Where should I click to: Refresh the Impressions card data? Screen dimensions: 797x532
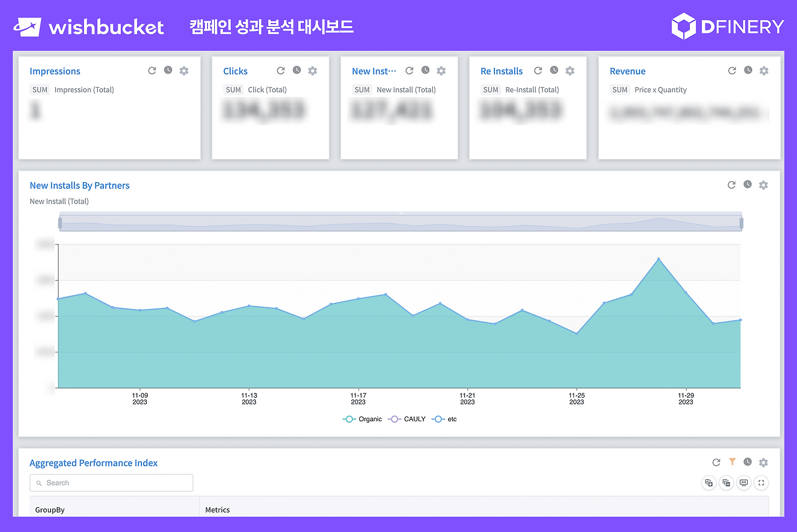[x=152, y=70]
